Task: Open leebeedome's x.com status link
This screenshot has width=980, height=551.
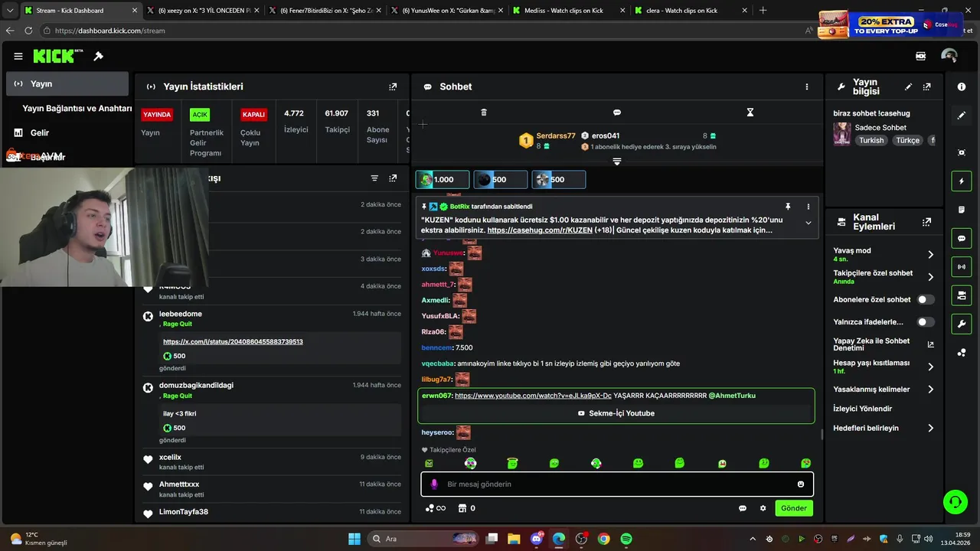Action: (x=233, y=341)
